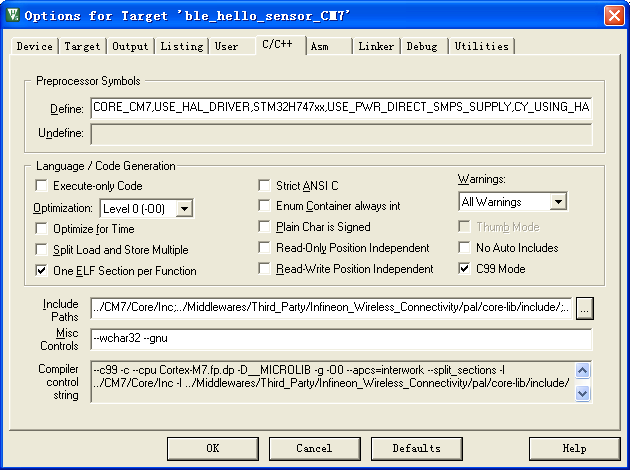Disable C99 Mode checkbox

click(465, 269)
